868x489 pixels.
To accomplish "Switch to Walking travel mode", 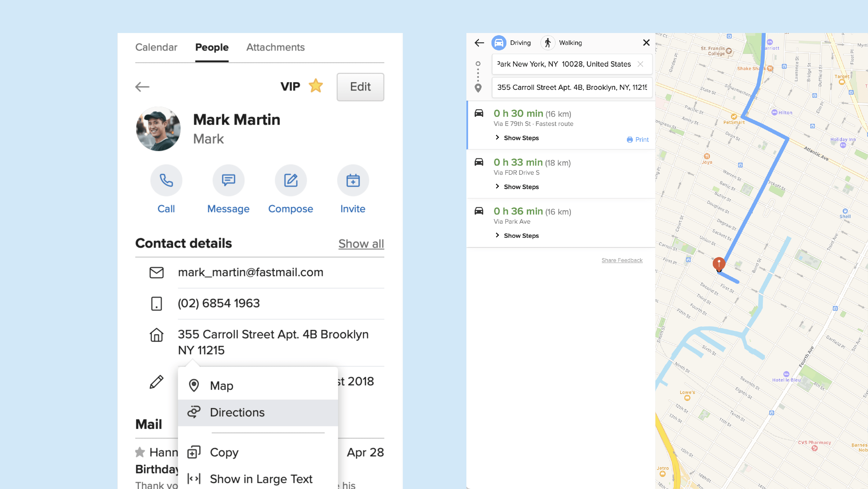I will (x=548, y=43).
